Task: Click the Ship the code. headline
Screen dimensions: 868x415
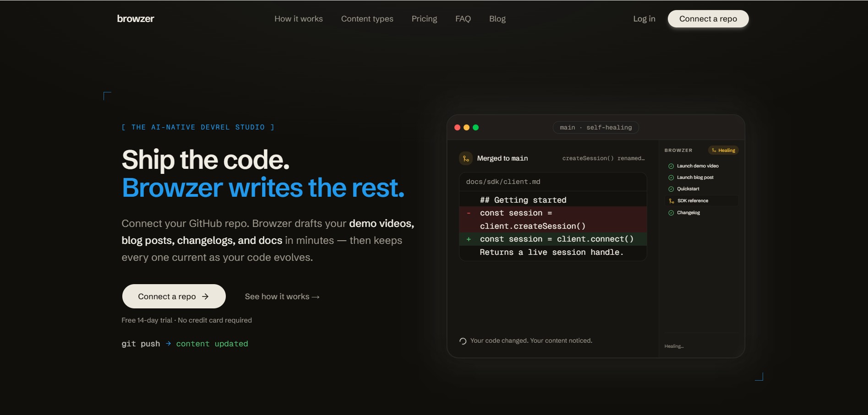Action: pos(206,160)
